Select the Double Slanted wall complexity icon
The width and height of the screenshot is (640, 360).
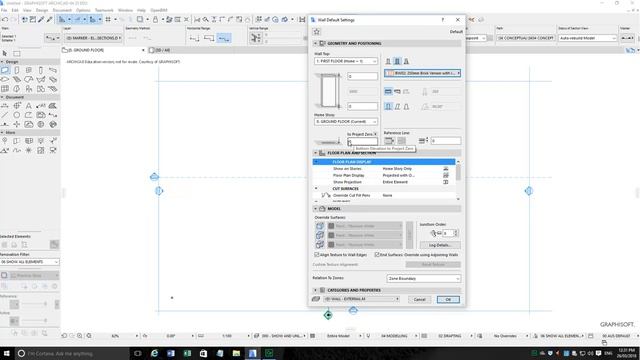[x=406, y=107]
